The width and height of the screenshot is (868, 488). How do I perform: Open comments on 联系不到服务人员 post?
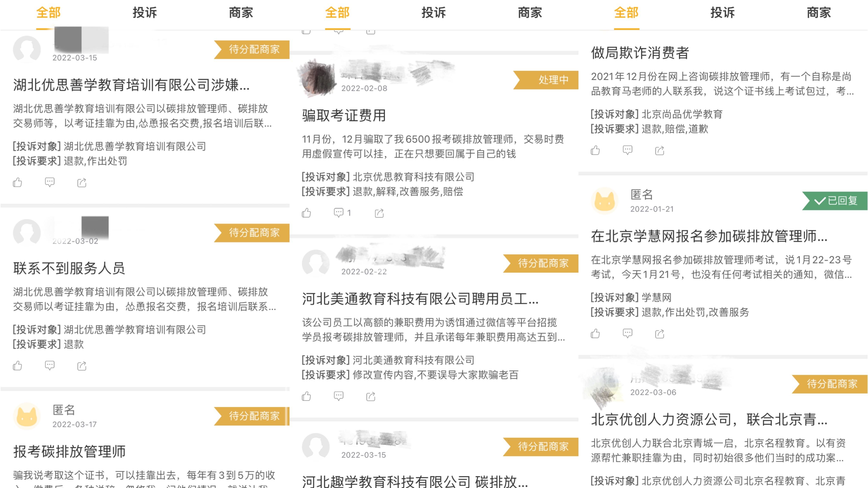click(x=50, y=366)
